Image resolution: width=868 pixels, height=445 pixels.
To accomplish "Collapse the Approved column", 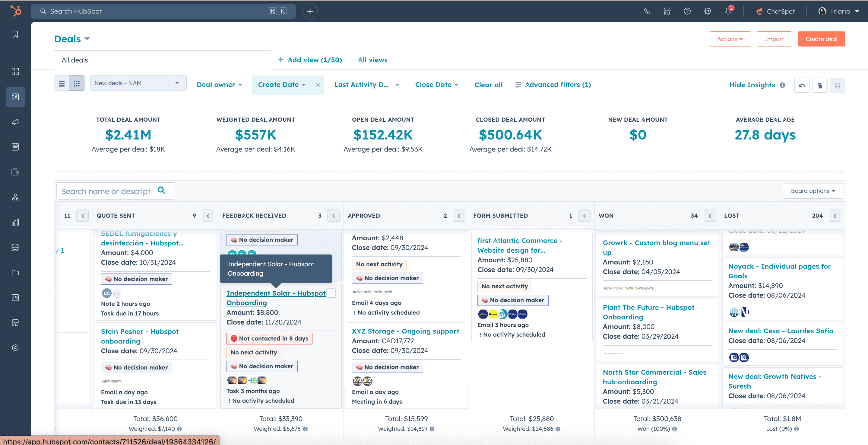I will pos(459,216).
